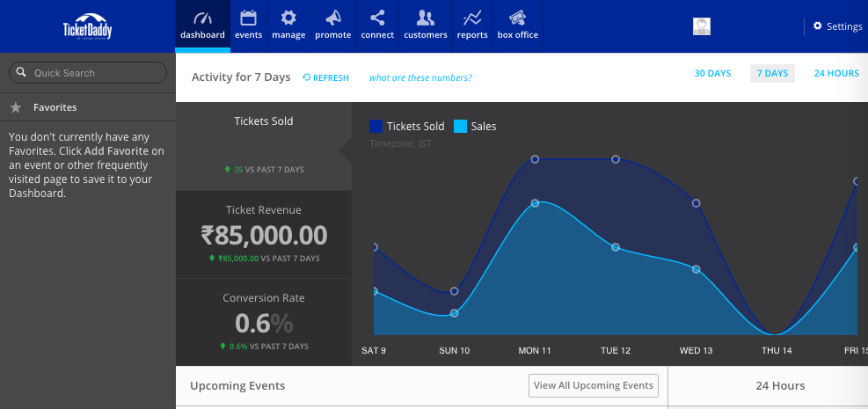
Task: Switch to the customers tab label
Action: pyautogui.click(x=426, y=35)
